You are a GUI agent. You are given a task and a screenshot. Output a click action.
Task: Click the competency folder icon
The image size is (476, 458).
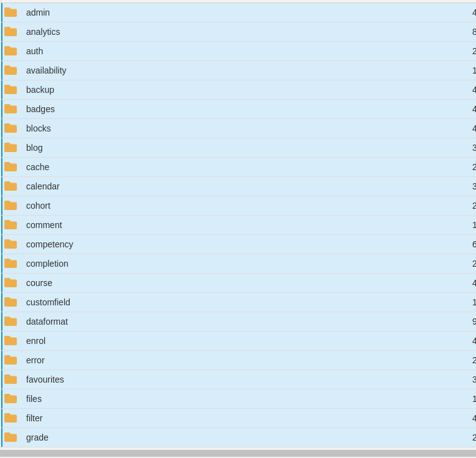coord(11,244)
